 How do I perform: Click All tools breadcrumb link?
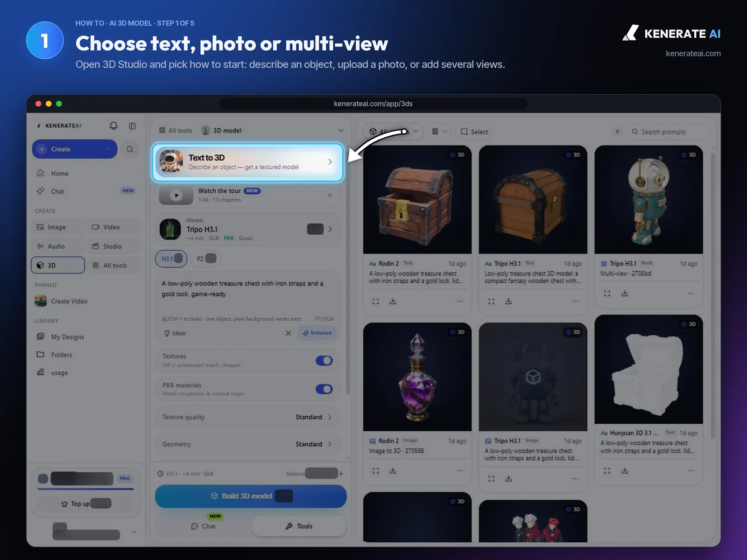coord(176,131)
